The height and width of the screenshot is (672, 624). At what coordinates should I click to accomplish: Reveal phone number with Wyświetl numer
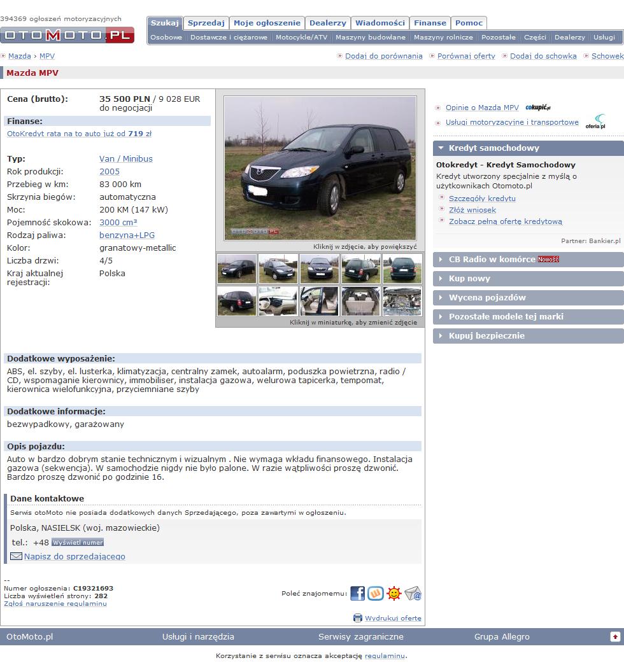[x=78, y=543]
